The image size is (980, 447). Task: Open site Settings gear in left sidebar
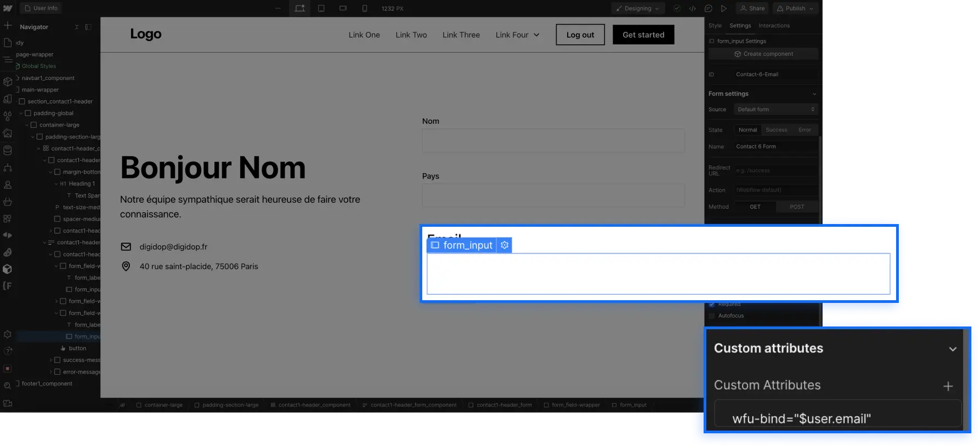[8, 334]
